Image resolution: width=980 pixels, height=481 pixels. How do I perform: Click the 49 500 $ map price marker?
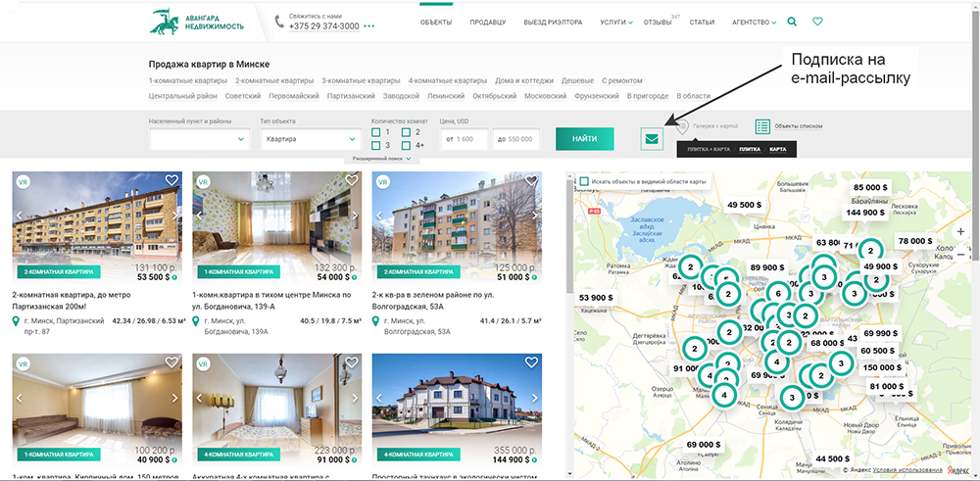pos(744,205)
